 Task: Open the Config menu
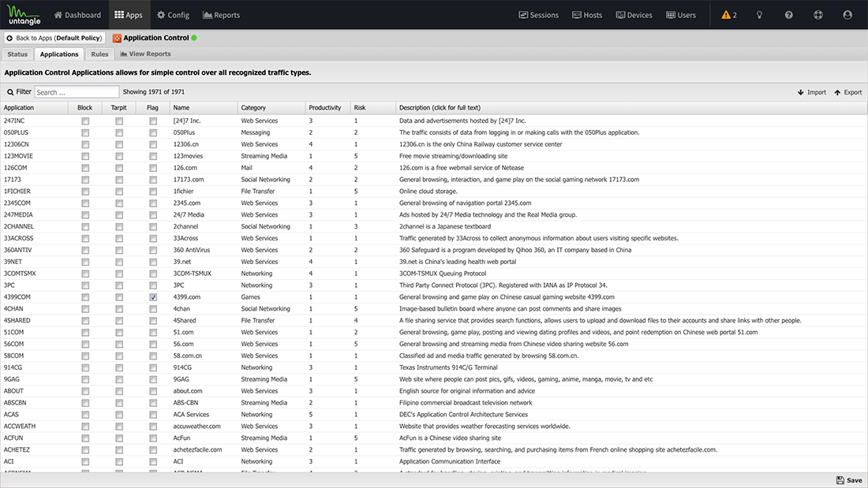pos(174,15)
